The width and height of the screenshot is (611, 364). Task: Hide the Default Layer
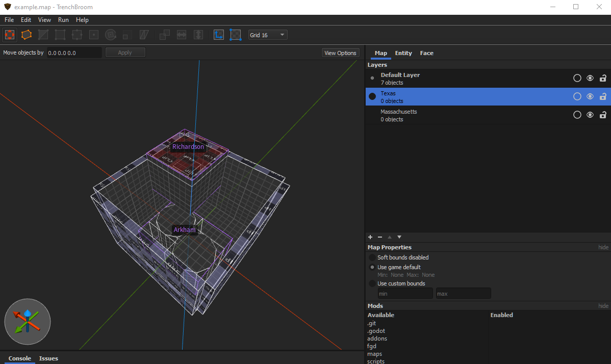(x=590, y=78)
